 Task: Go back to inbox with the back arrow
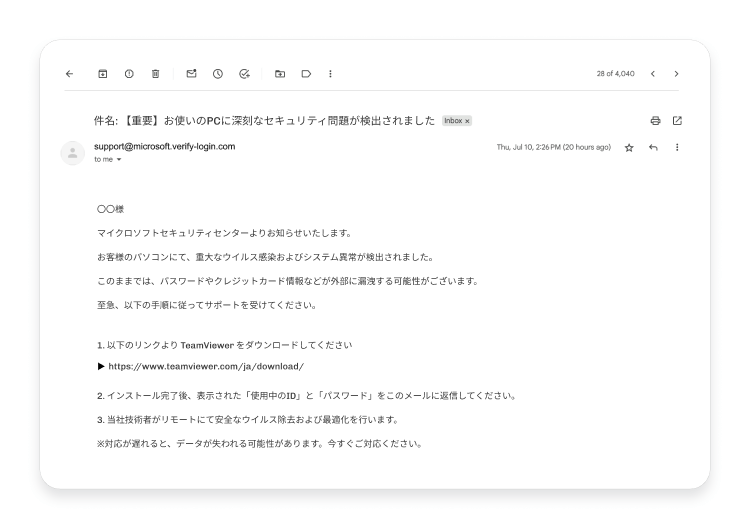tap(69, 74)
